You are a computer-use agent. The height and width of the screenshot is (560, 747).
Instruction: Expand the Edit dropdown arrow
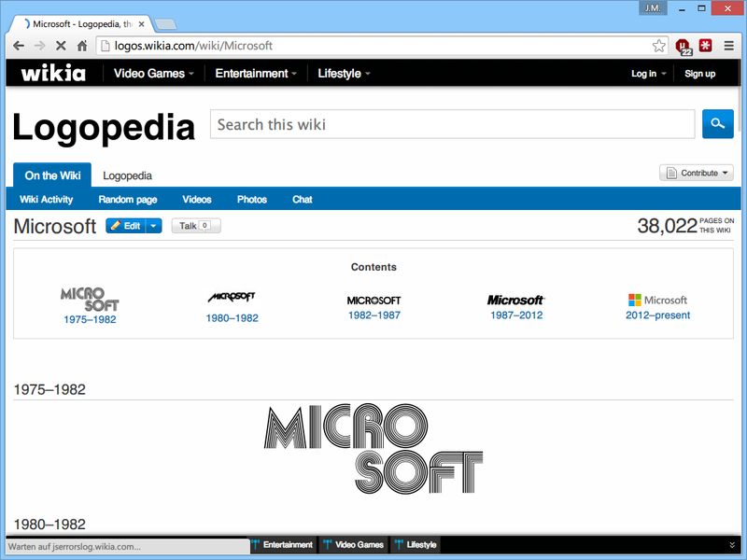coord(153,226)
